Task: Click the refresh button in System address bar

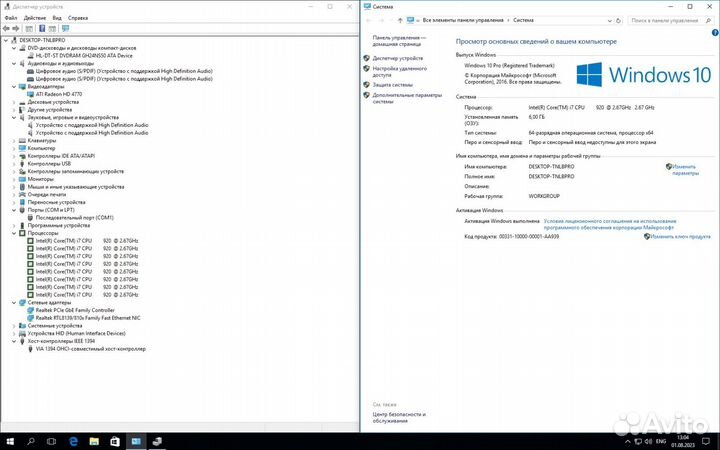Action: click(619, 21)
